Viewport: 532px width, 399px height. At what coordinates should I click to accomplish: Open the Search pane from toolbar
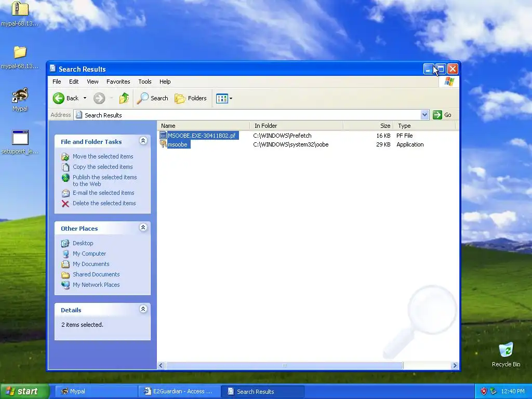pyautogui.click(x=152, y=98)
